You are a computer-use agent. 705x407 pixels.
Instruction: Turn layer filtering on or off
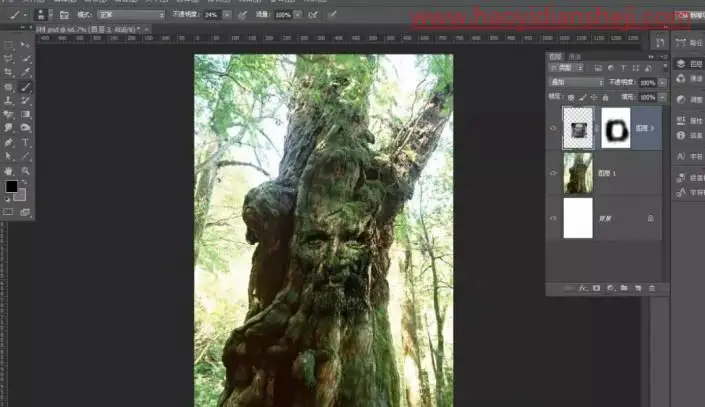665,67
